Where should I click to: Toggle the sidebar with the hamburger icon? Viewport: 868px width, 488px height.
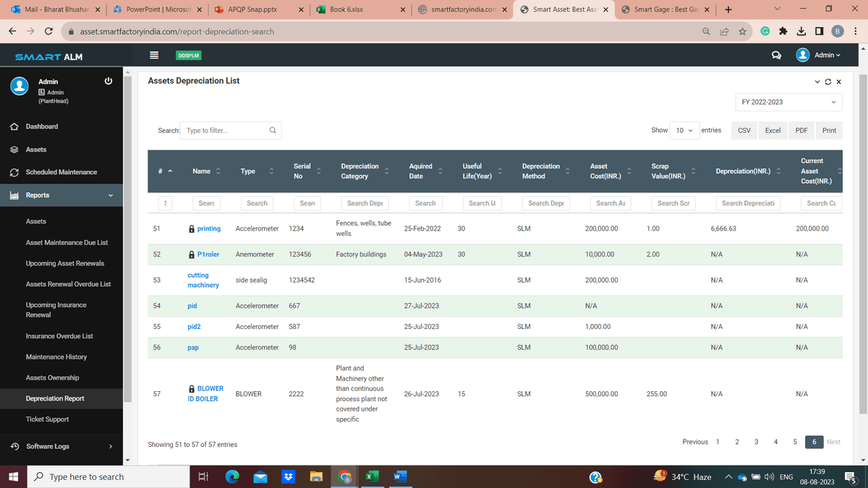point(153,55)
